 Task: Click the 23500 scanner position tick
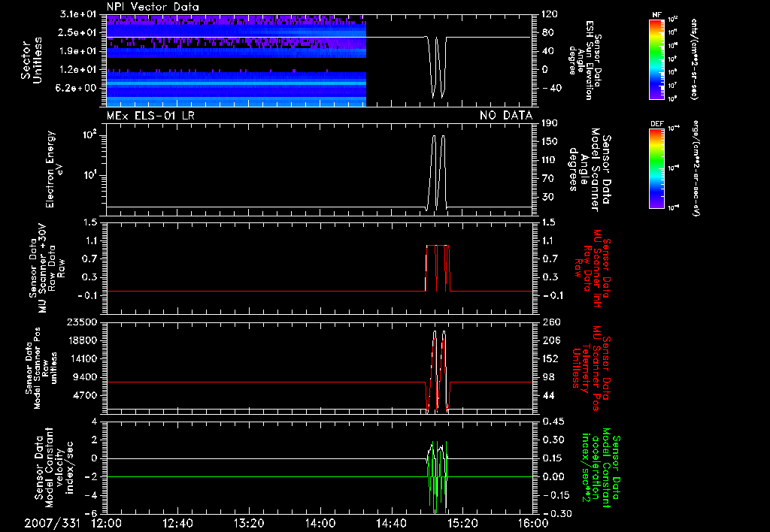81,322
